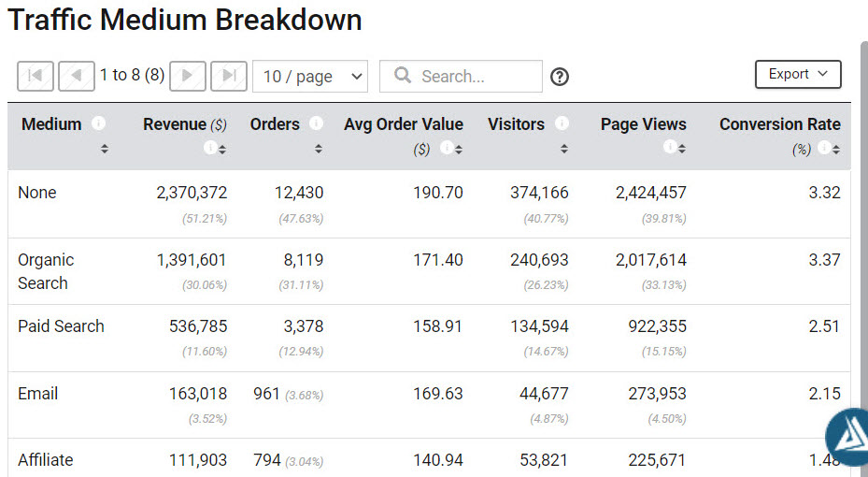Screen dimensions: 868x477
Task: Jump to last page of table
Action: click(229, 76)
